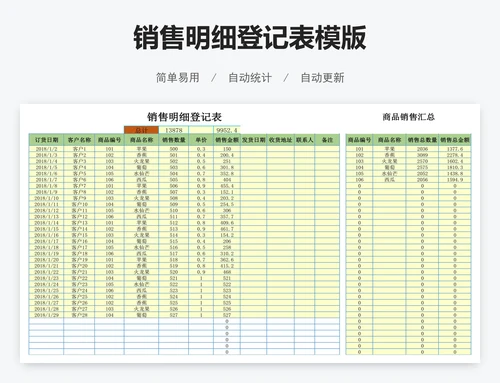Click the quantity cell 527 in the 2018/1/29 row
Screen dimensions: 500x383
[x=174, y=315]
